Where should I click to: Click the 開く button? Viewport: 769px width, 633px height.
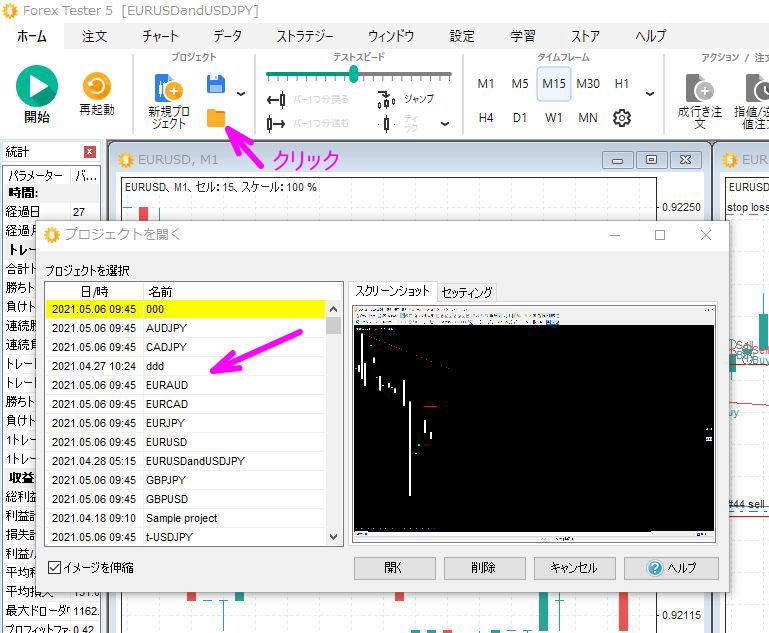coord(394,568)
